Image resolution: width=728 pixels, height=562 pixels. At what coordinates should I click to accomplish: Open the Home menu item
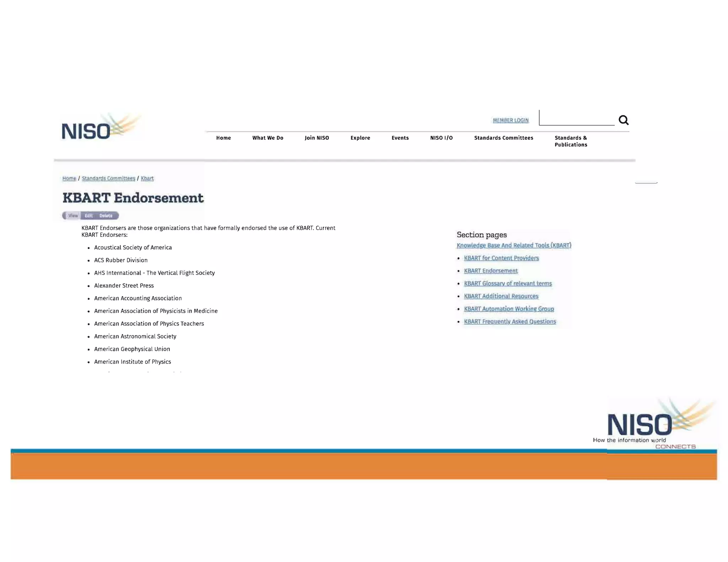click(223, 138)
